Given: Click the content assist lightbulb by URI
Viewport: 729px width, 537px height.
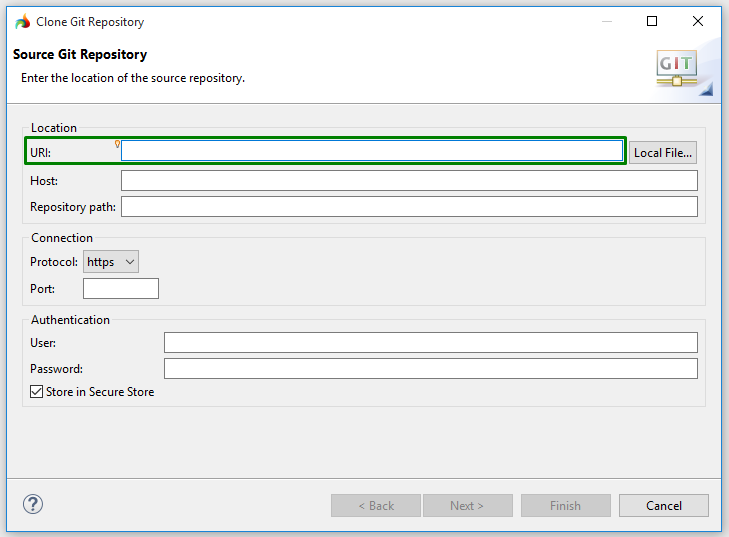Looking at the screenshot, I should coord(118,144).
